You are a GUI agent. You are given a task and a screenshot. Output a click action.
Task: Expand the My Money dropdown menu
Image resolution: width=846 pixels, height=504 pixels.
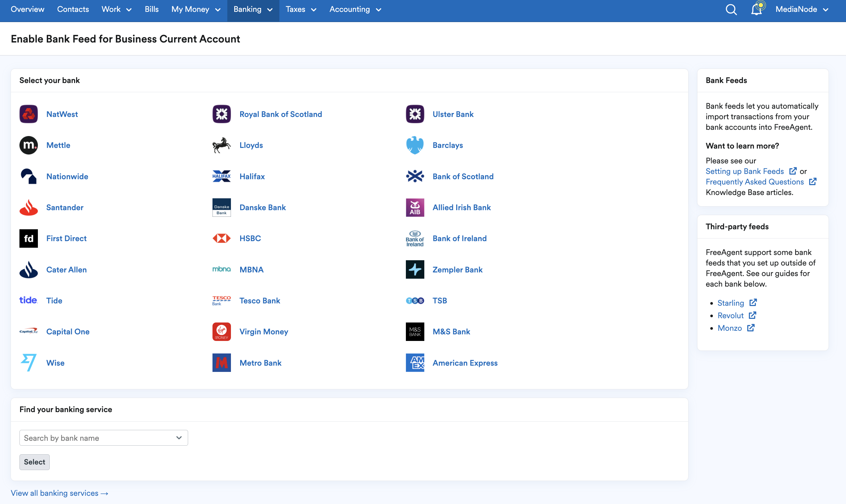[196, 10]
